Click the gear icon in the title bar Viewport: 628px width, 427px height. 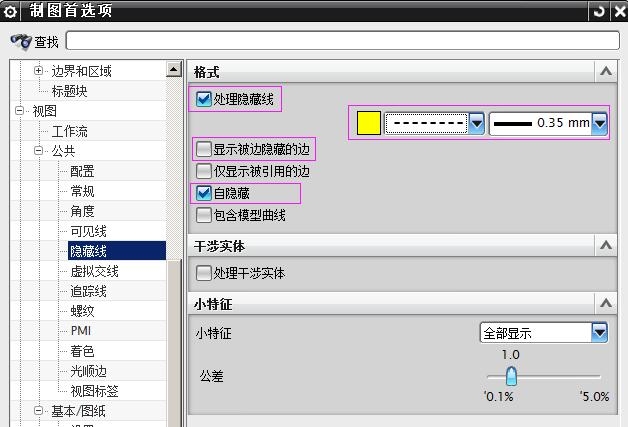point(10,11)
